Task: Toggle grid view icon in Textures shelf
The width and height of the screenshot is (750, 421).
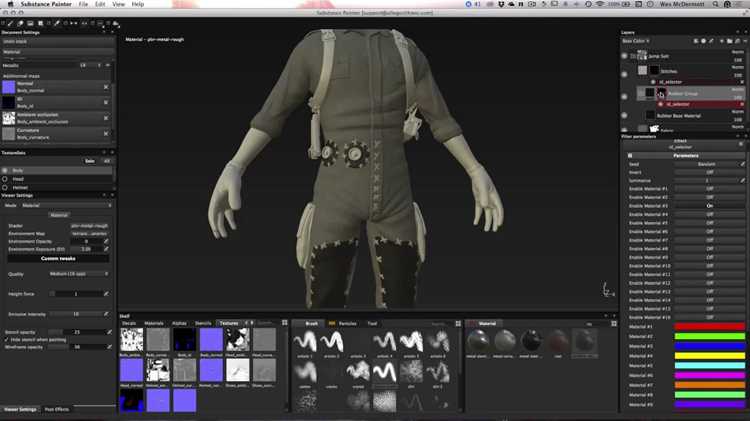Action: (285, 323)
